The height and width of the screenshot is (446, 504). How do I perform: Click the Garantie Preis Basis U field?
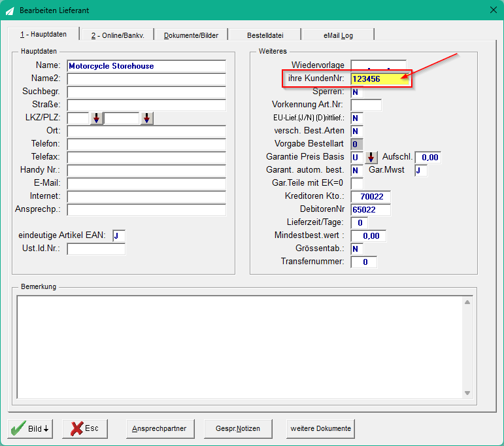click(x=357, y=158)
